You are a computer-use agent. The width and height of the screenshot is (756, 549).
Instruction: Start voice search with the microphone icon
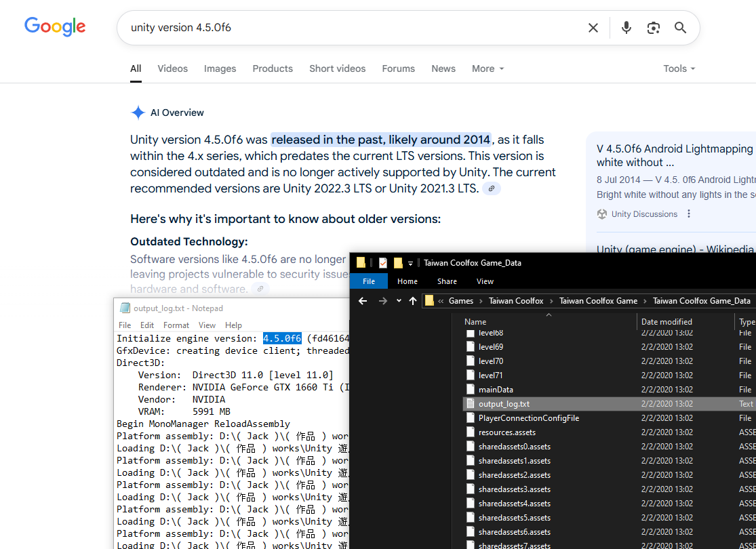626,28
